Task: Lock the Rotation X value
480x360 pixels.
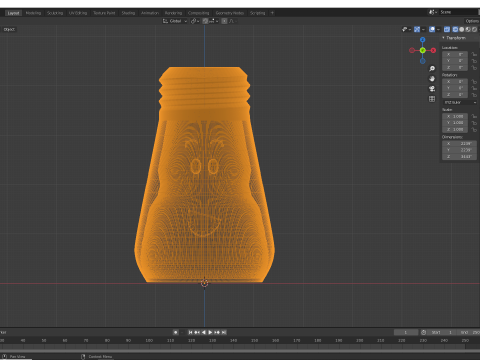Action: (474, 82)
